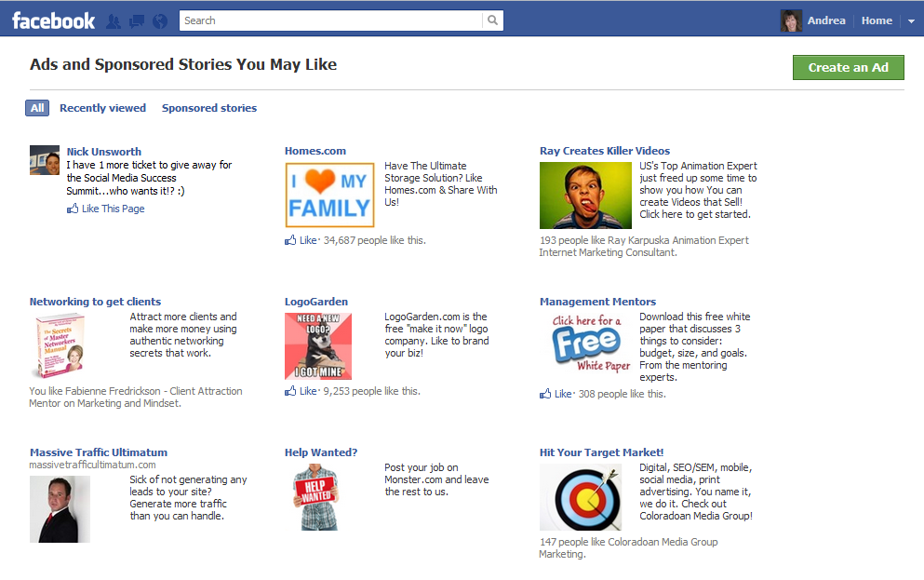Open the Help Wanted? ad title
This screenshot has width=924, height=580.
(321, 452)
